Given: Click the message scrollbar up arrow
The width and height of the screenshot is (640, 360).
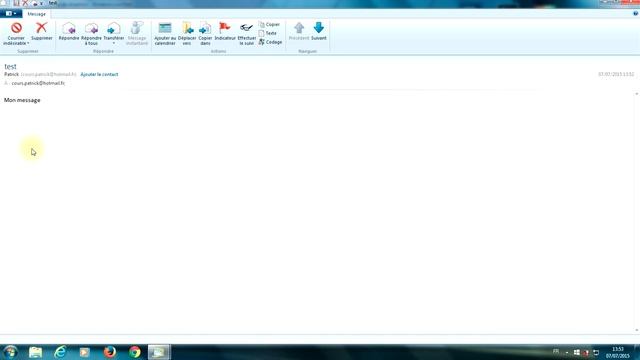Looking at the screenshot, I should [636, 94].
